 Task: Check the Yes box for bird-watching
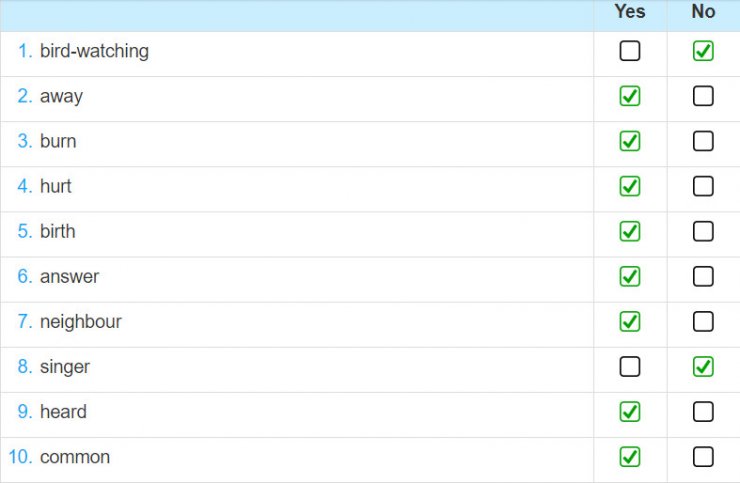pos(630,51)
